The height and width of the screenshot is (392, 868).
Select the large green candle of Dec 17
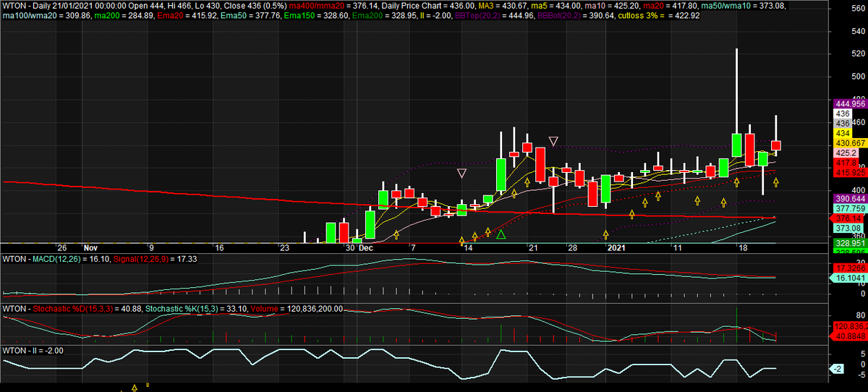(x=501, y=174)
